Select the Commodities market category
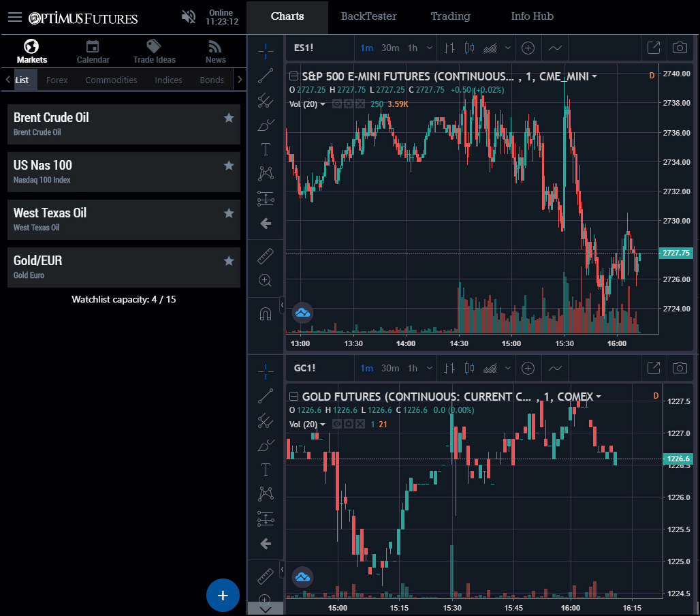 [x=111, y=80]
